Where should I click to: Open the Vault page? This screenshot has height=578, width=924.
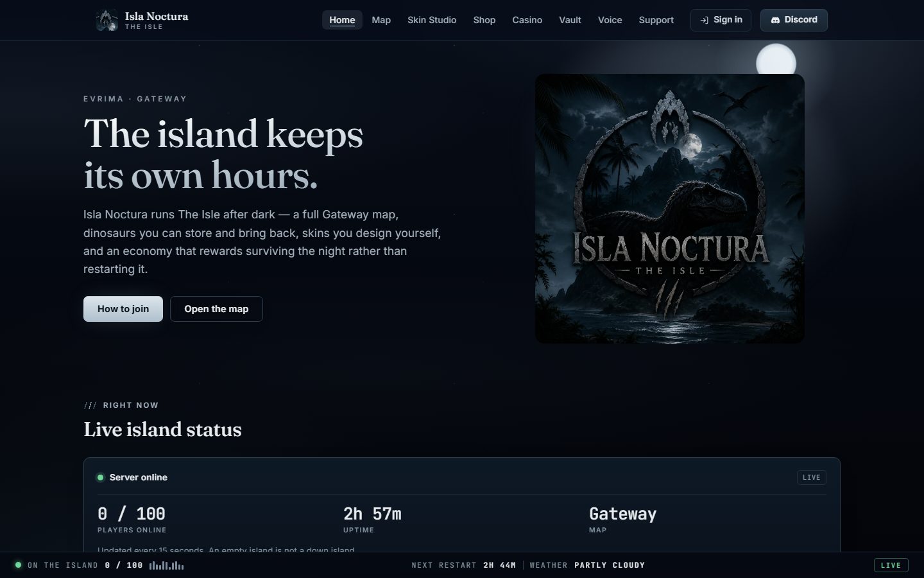[x=570, y=20]
